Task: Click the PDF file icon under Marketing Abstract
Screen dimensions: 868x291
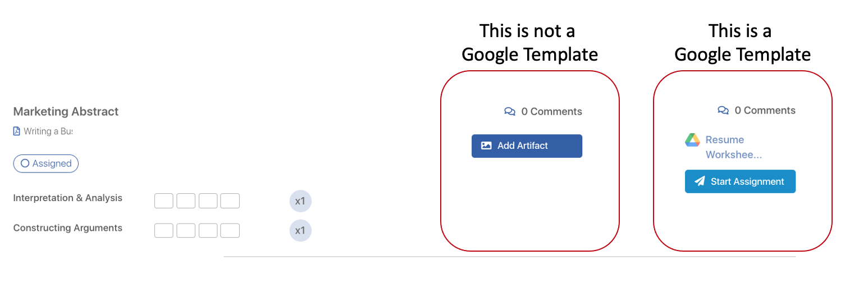Action: click(x=16, y=131)
